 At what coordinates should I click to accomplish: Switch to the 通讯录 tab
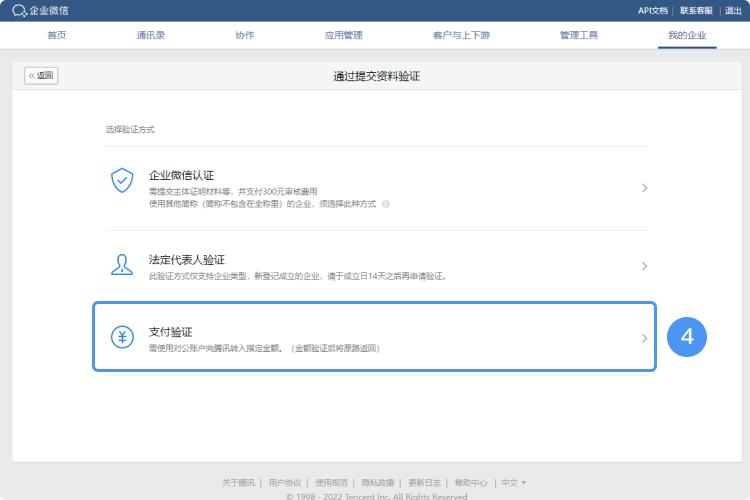[x=150, y=35]
